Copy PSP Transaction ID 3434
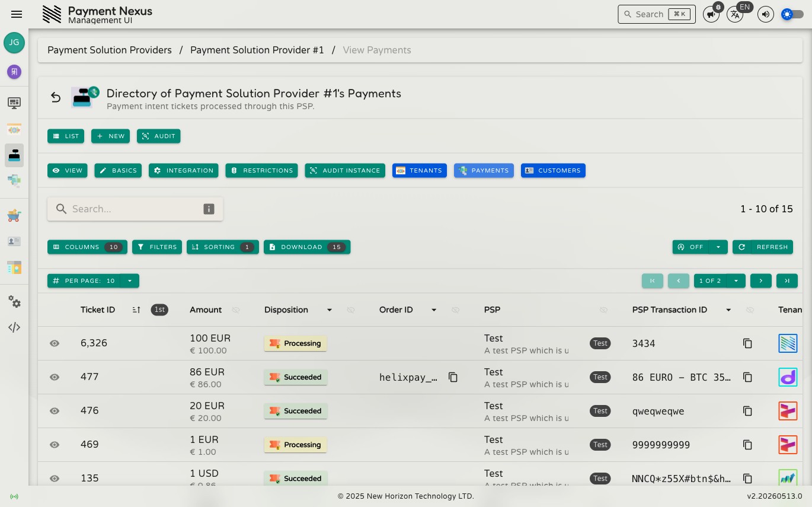The image size is (812, 507). 747,343
